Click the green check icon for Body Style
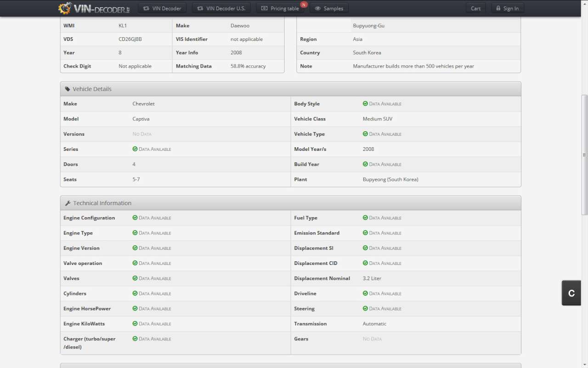Screen dimensions: 588x368 click(365, 104)
